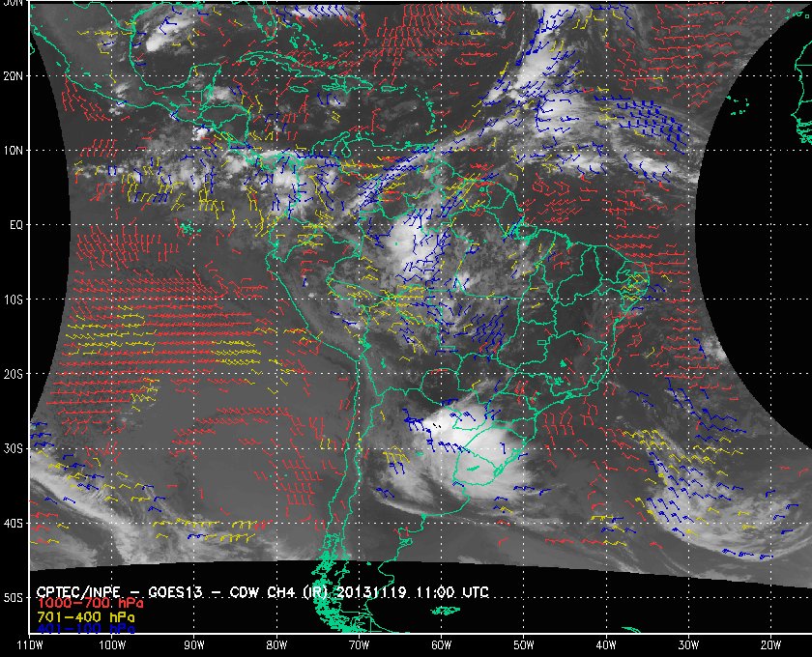Click the 80W longitude label
The height and width of the screenshot is (657, 812).
coord(276,645)
